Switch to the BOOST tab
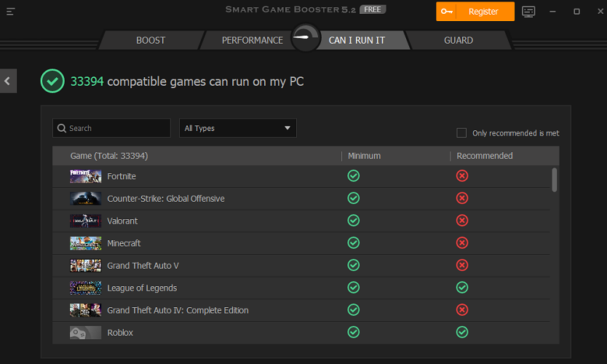The height and width of the screenshot is (364, 607). coord(151,40)
